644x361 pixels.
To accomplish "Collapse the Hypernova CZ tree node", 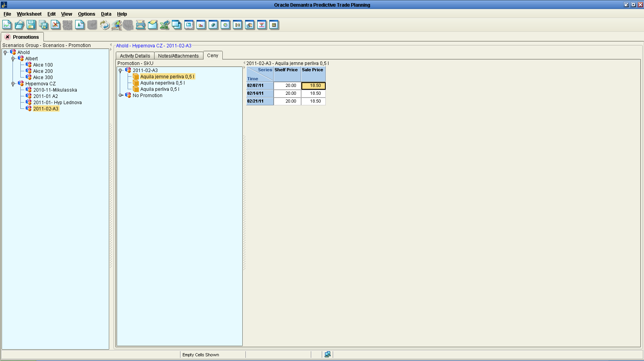I will point(13,84).
